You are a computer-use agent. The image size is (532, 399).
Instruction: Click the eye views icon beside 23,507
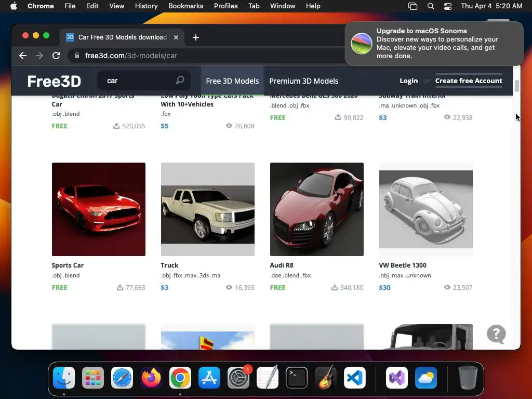click(x=447, y=287)
